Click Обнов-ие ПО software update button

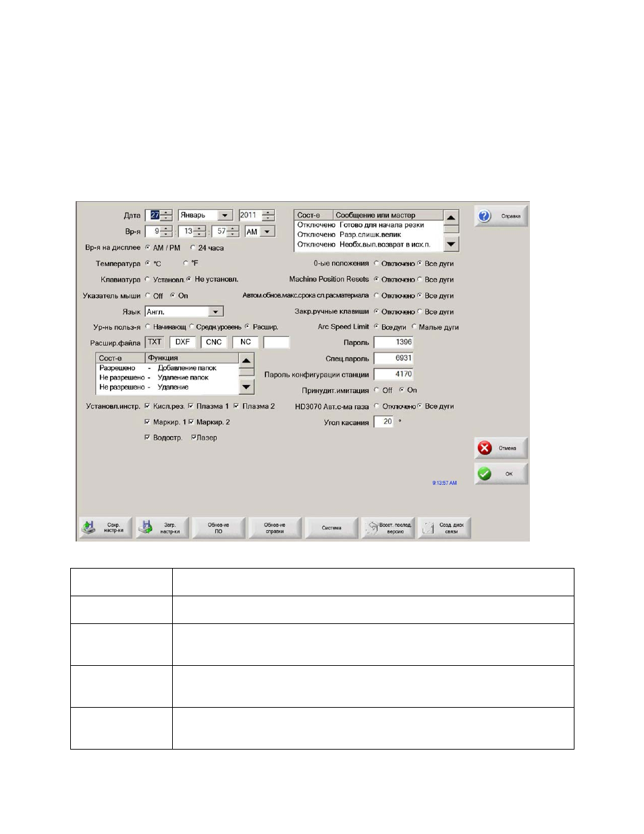pyautogui.click(x=218, y=528)
